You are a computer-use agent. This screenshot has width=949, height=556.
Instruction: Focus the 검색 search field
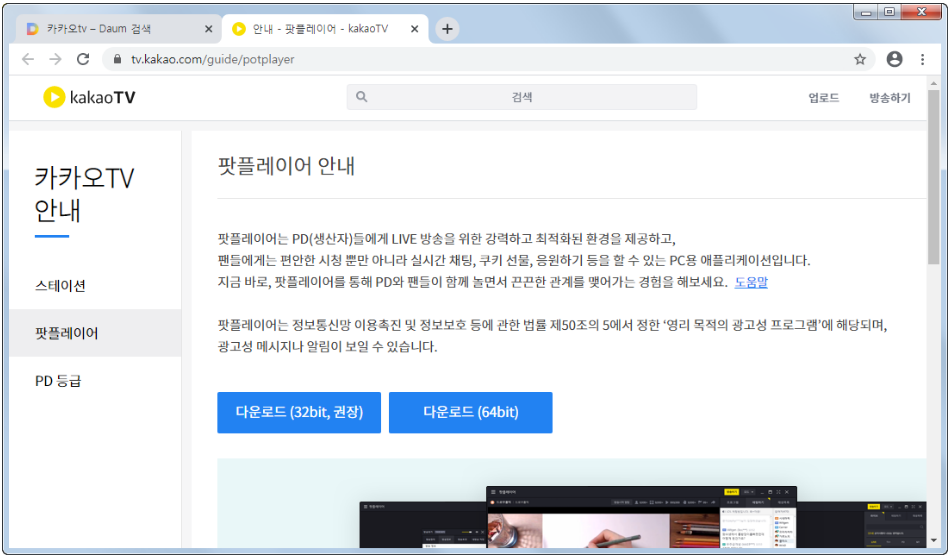[x=522, y=97]
